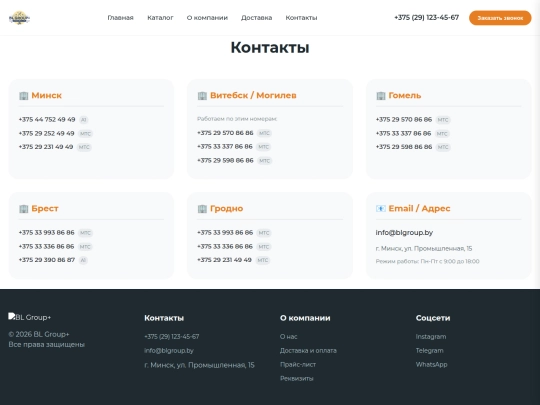Click the building icon next to Гродно

(202, 209)
